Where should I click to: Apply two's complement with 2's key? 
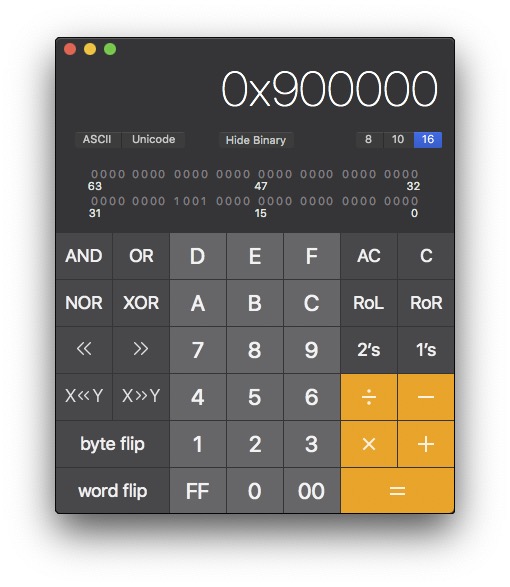(369, 350)
